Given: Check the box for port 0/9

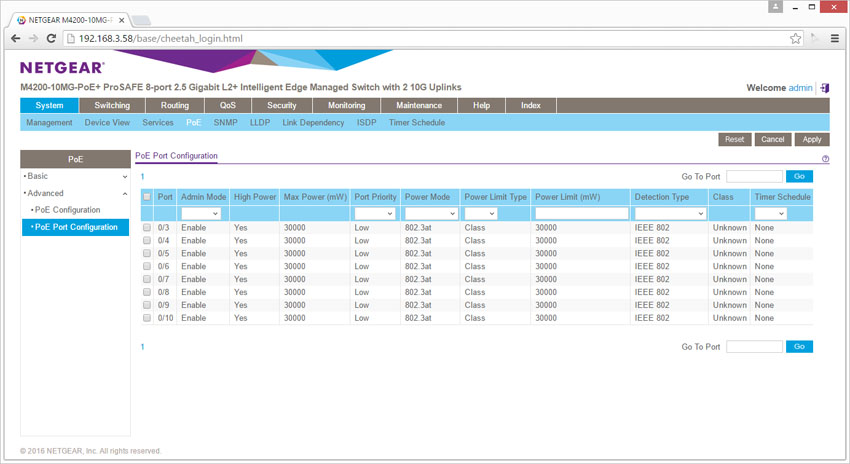Looking at the screenshot, I should coord(147,305).
